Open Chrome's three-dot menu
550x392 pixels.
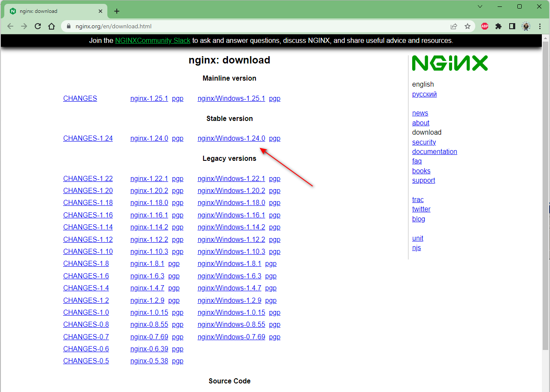(540, 26)
